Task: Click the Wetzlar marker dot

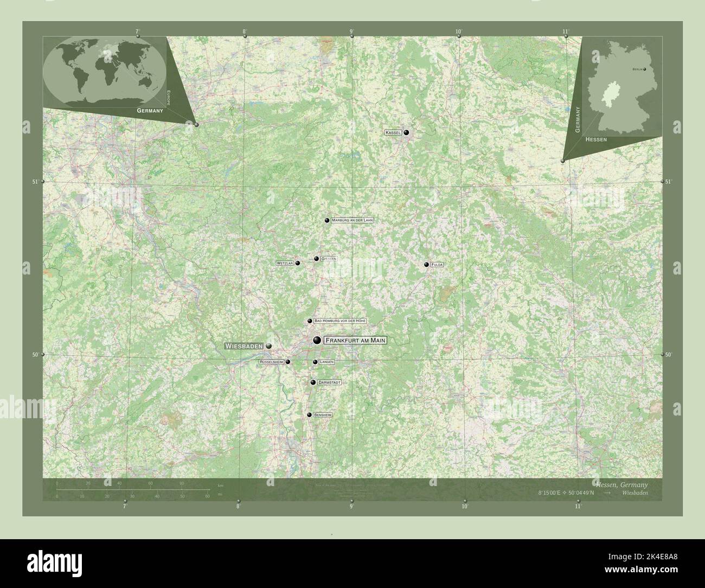Action: [x=298, y=263]
